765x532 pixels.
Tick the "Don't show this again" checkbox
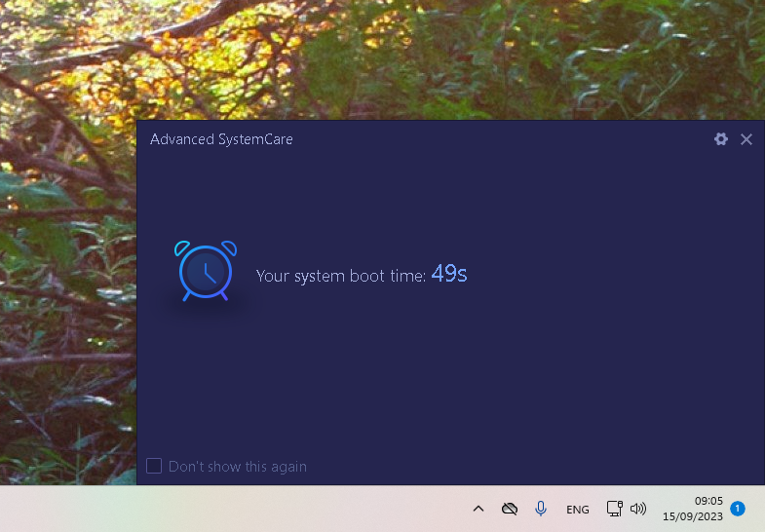154,466
